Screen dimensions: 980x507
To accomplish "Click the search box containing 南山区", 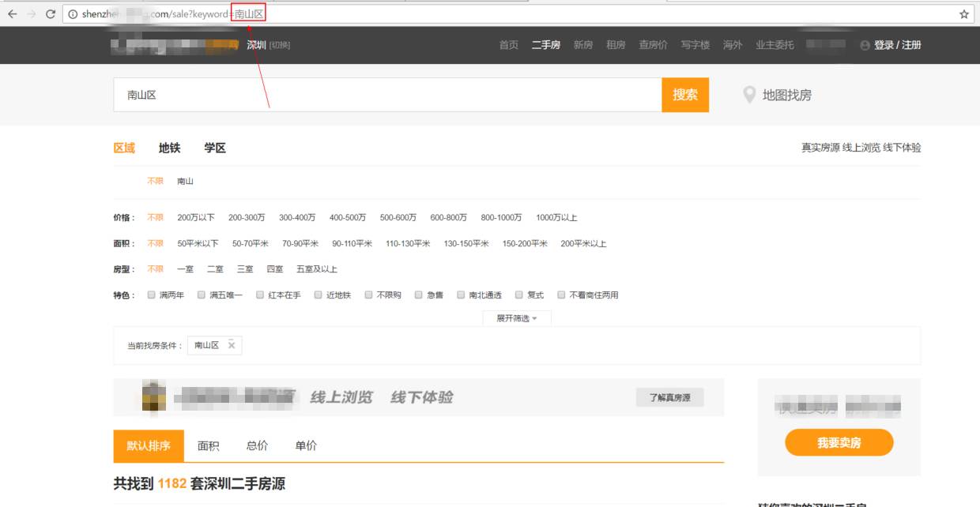I will (388, 95).
